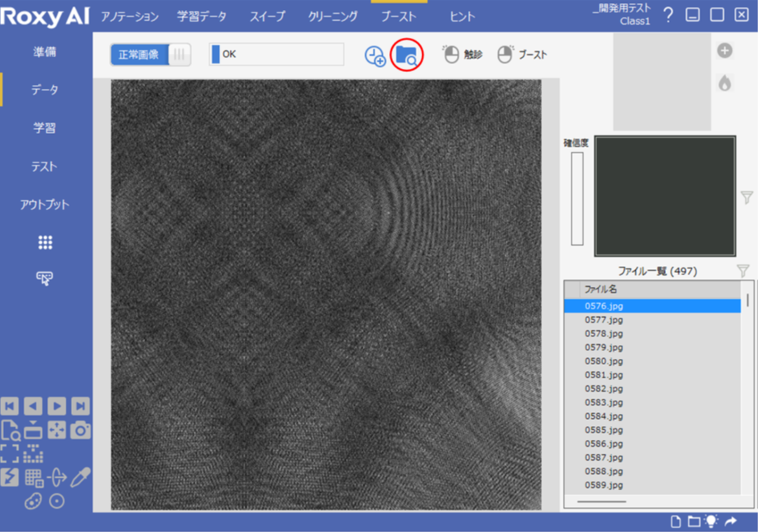Click the ファイル名 column header
This screenshot has width=758, height=532.
(x=600, y=289)
